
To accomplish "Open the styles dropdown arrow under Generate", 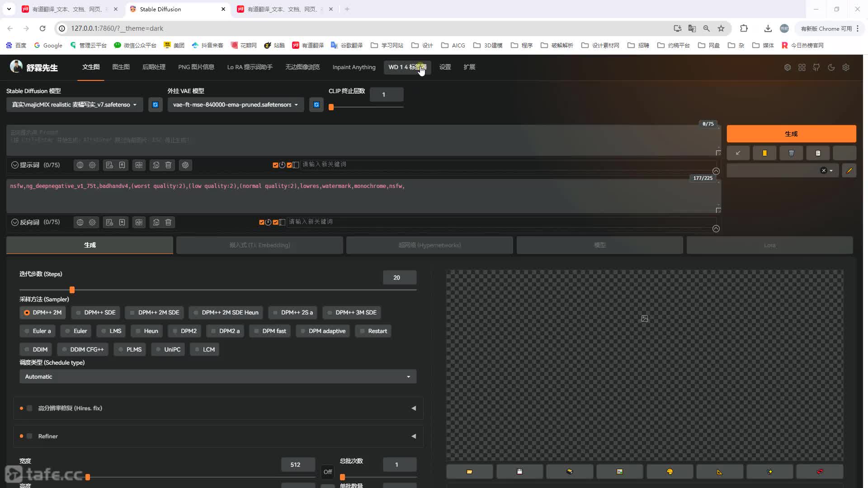I will [831, 171].
